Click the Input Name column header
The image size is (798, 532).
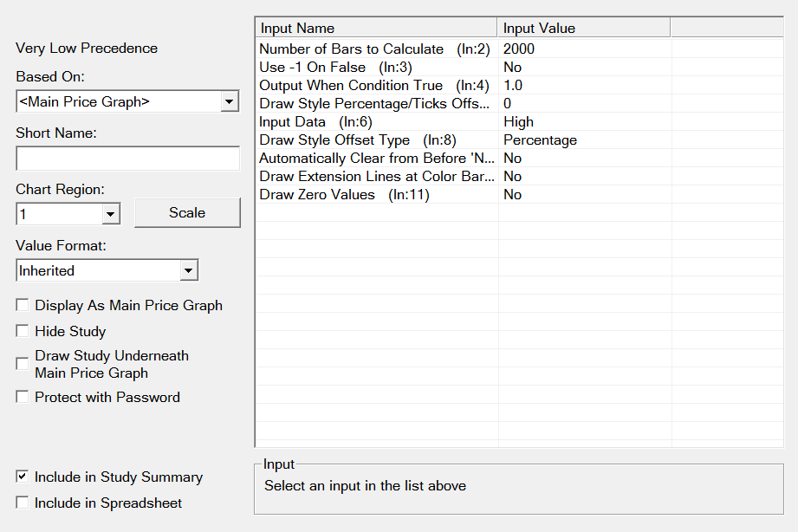point(376,29)
